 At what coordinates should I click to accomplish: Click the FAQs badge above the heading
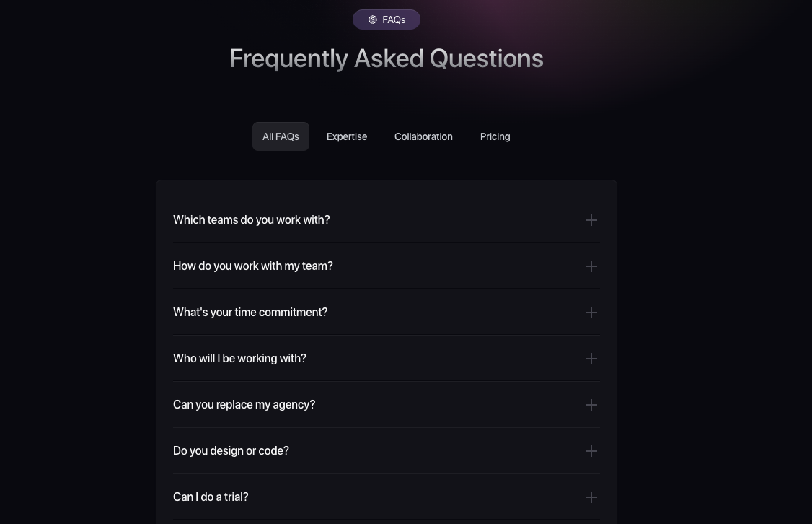387,19
